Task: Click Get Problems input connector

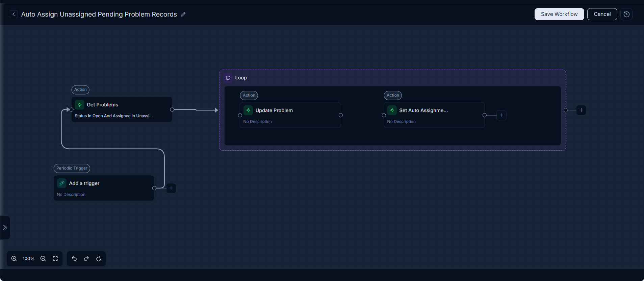Action: (x=72, y=109)
